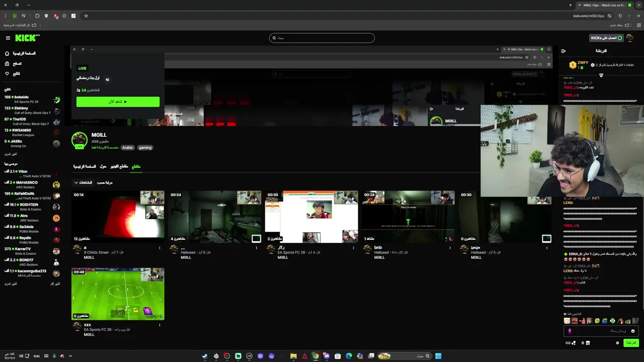Open chat settings gear icon
The image size is (644, 362).
(x=617, y=343)
